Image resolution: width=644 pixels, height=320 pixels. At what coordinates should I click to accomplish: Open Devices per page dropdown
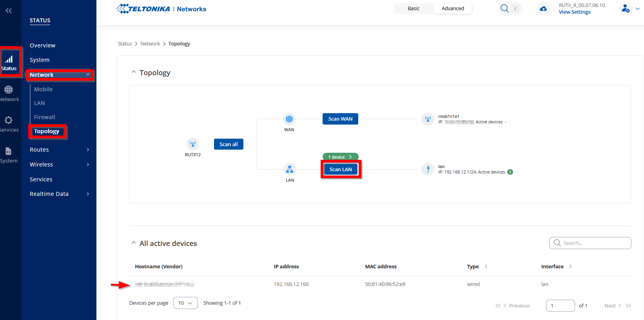pyautogui.click(x=185, y=303)
